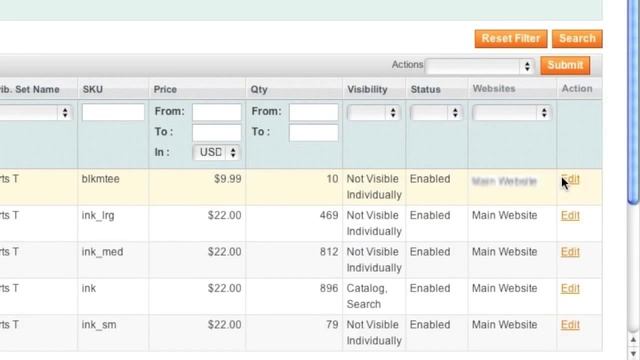640x360 pixels.
Task: Open the Status filter dropdown
Action: tap(436, 113)
